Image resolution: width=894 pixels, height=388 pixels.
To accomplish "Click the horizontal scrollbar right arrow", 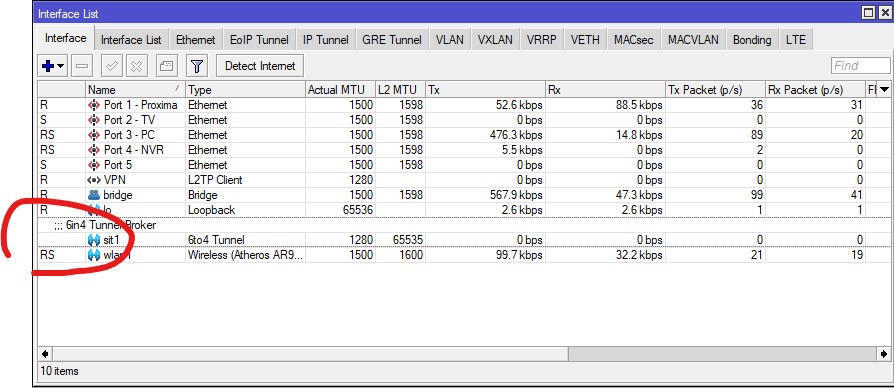I will pyautogui.click(x=884, y=354).
